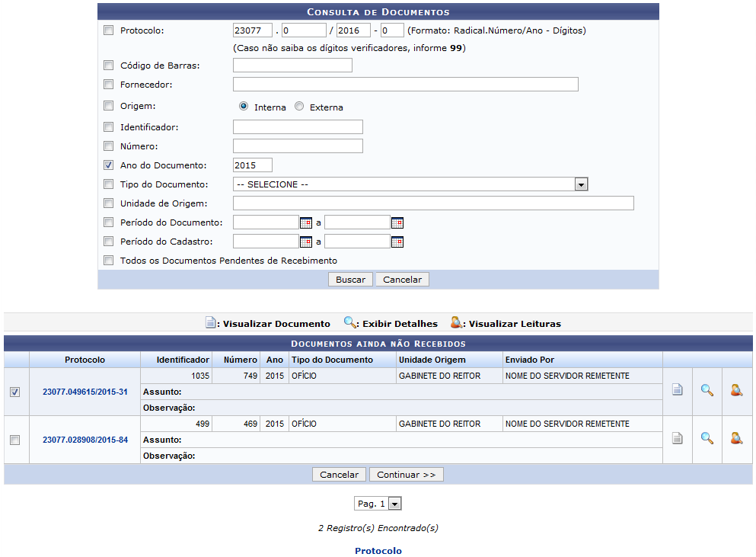This screenshot has width=756, height=557.
Task: Click Período do Documento end date field
Action: [357, 222]
